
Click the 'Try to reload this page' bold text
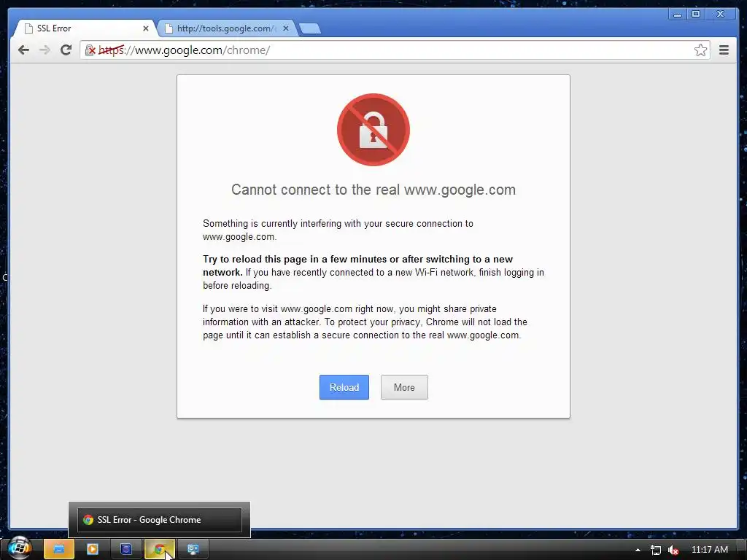pos(357,265)
